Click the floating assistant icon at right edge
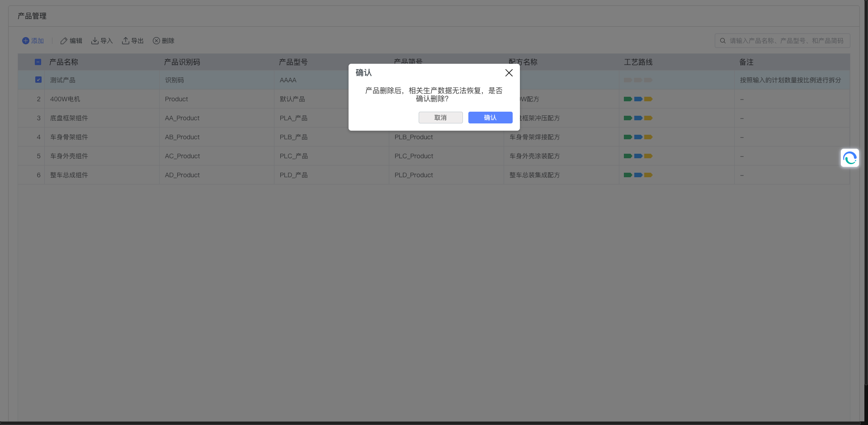 point(849,158)
